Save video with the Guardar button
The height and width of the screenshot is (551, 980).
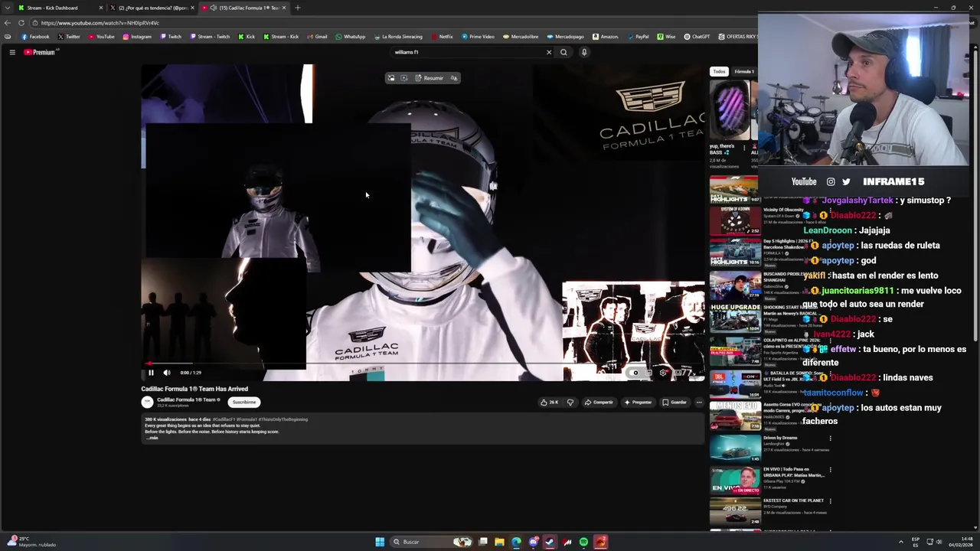[675, 402]
